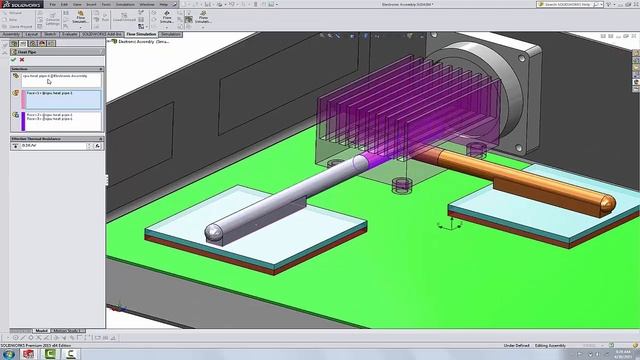Viewport: 640px width, 360px height.
Task: Switch to the Layout tab
Action: coord(31,34)
